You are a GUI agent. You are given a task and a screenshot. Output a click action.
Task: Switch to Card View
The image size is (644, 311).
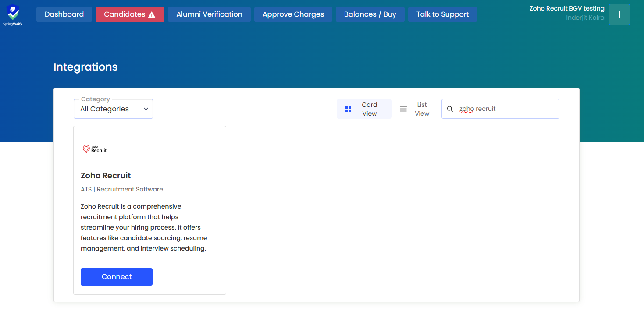click(x=364, y=109)
